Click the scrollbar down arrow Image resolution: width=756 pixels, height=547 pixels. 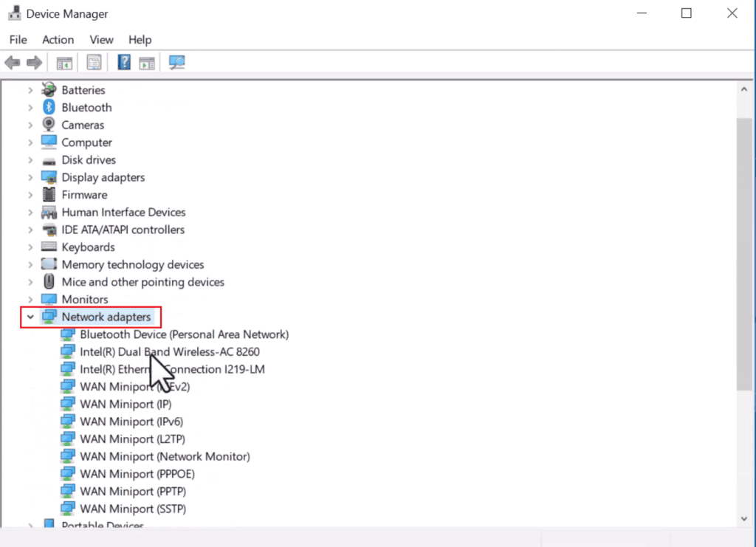pos(745,519)
